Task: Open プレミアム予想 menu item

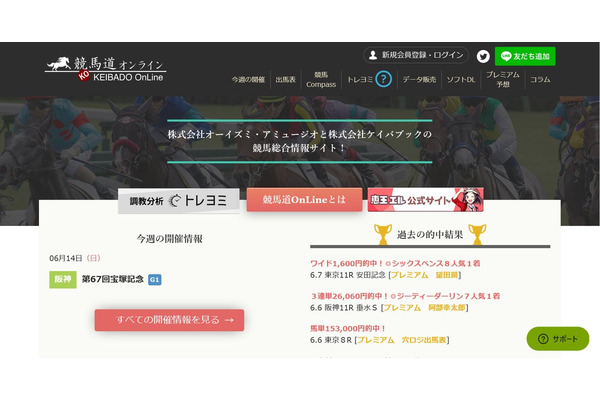Action: [502, 79]
